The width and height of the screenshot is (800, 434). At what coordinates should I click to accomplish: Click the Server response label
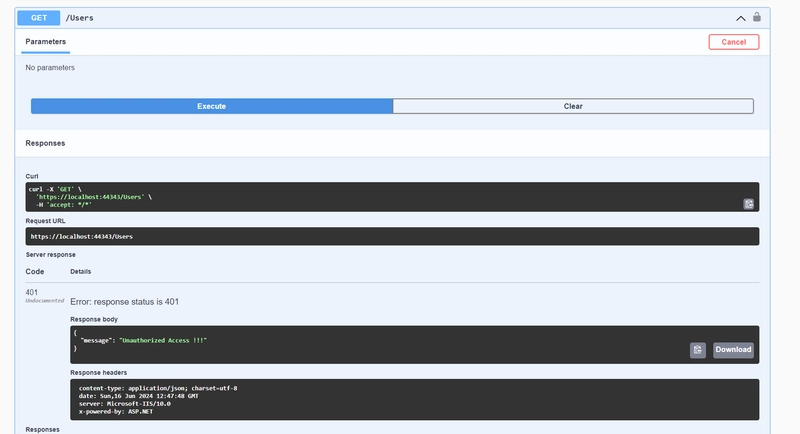pos(50,255)
